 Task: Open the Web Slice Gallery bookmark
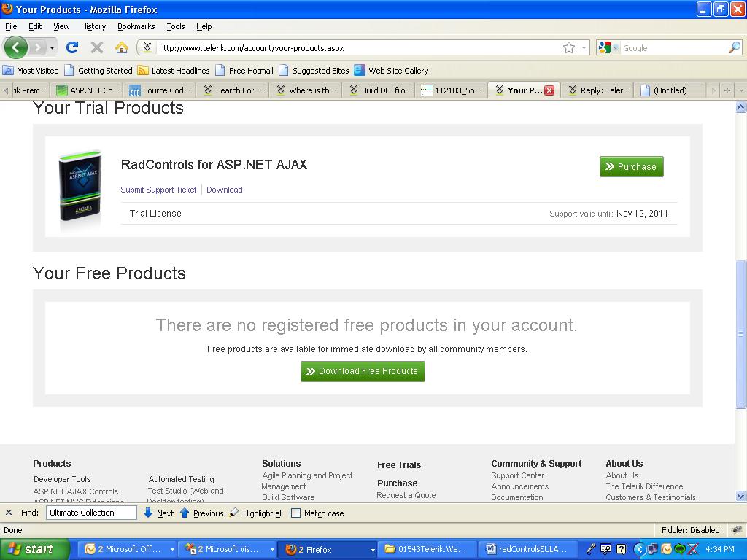click(392, 71)
